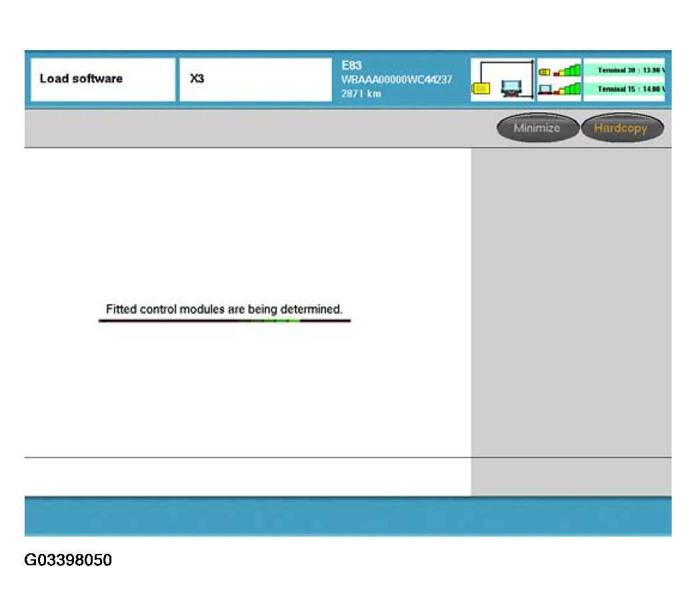This screenshot has height=616, width=697.
Task: Click the Terminal 15 voltage readout
Action: [624, 89]
